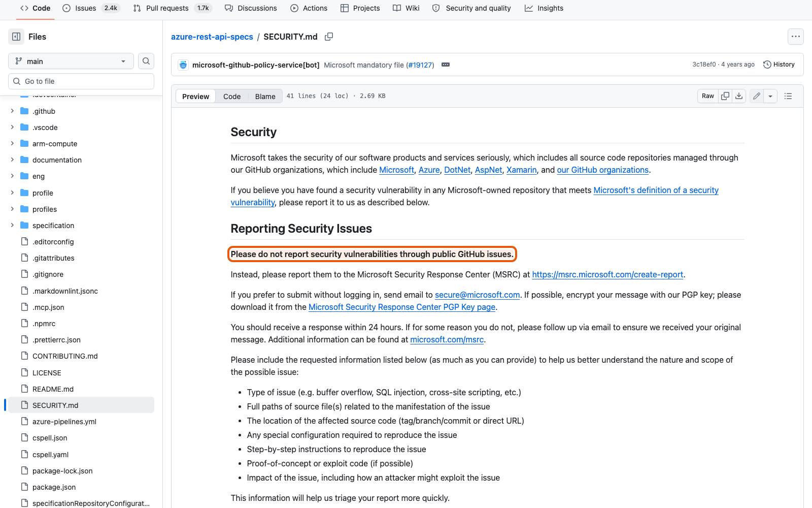Viewport: 812px width, 508px height.
Task: Copy file path next to SECURITY.md
Action: pyautogui.click(x=329, y=37)
